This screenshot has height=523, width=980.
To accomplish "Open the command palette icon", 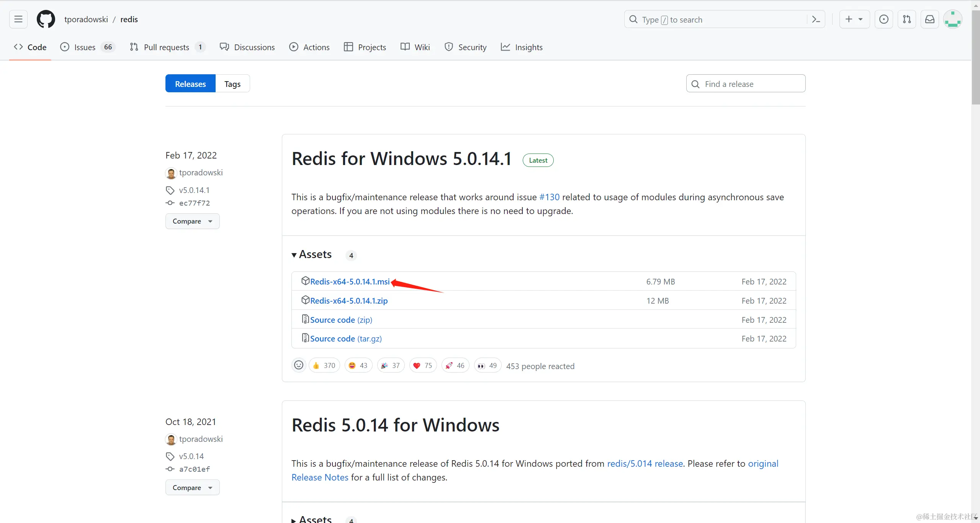I will click(816, 20).
